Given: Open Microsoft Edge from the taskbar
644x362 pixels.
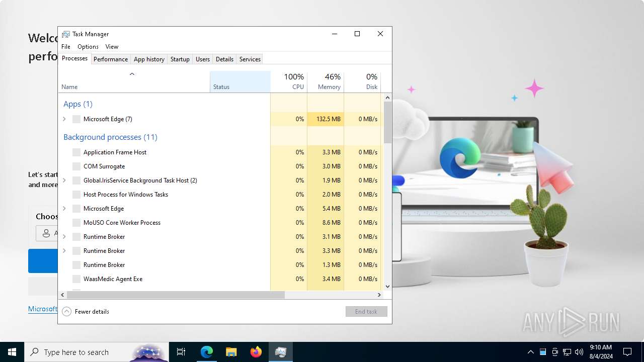Looking at the screenshot, I should pos(207,352).
